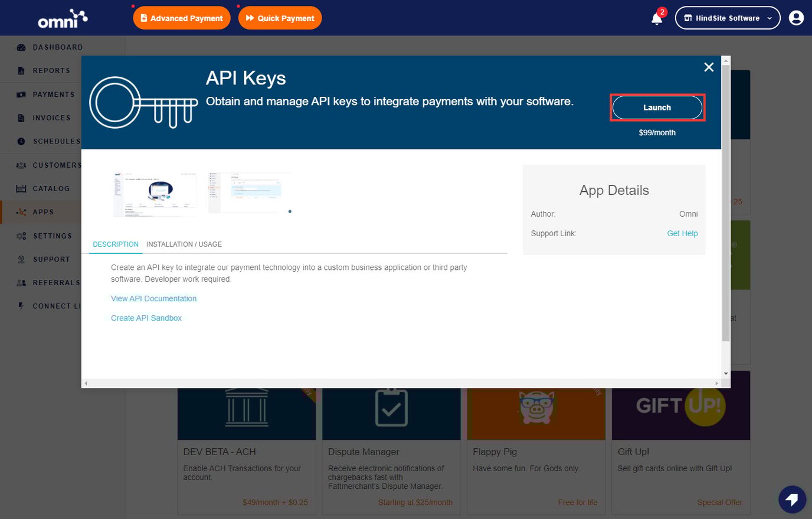This screenshot has width=812, height=519.
Task: View the first app screenshot thumbnail
Action: click(155, 193)
